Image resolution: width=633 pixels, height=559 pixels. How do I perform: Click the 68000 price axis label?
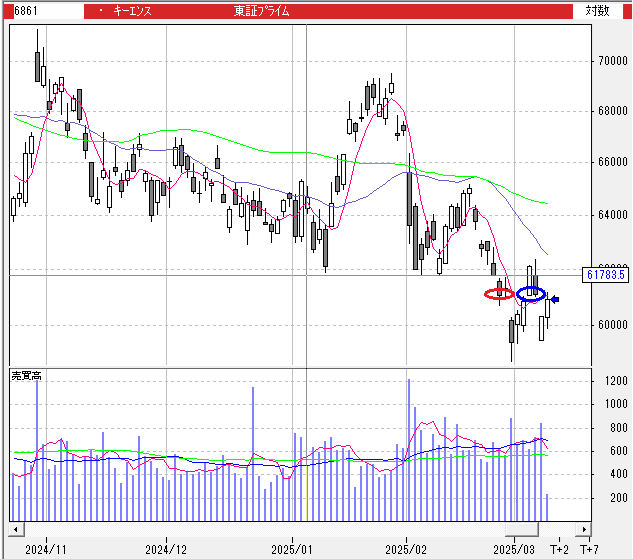[613, 111]
